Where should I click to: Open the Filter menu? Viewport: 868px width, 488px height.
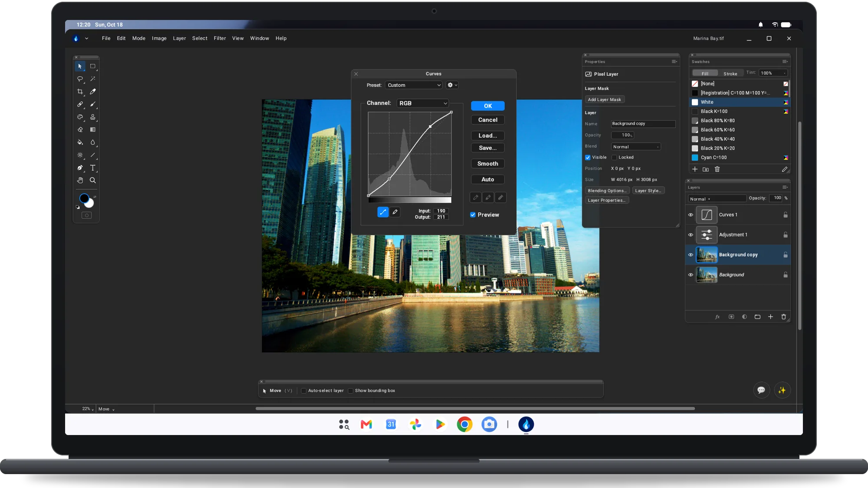[220, 38]
